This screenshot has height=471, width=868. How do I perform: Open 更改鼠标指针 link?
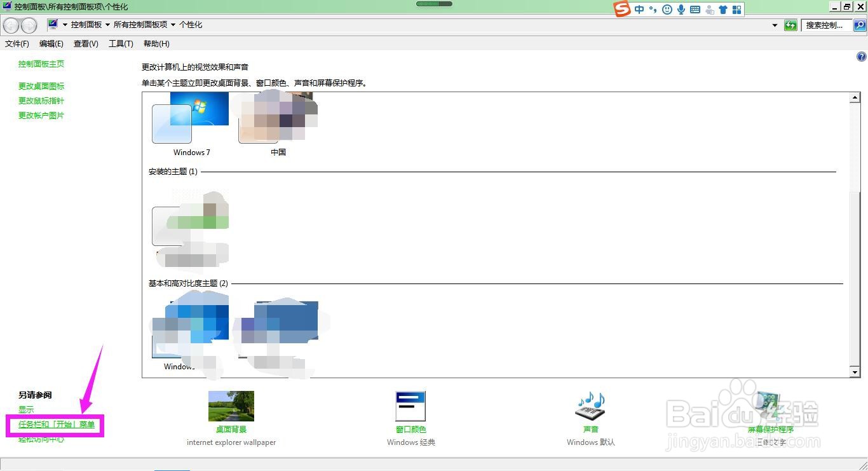pos(41,101)
